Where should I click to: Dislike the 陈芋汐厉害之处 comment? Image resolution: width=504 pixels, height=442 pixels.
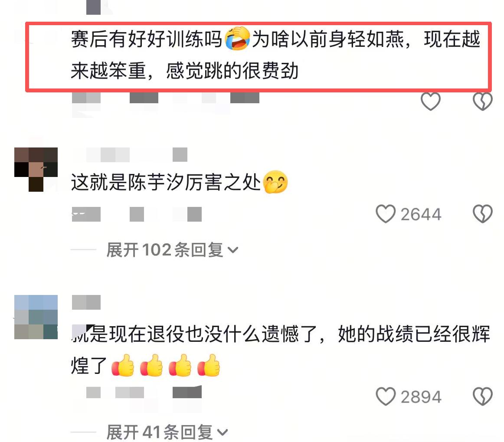point(482,214)
